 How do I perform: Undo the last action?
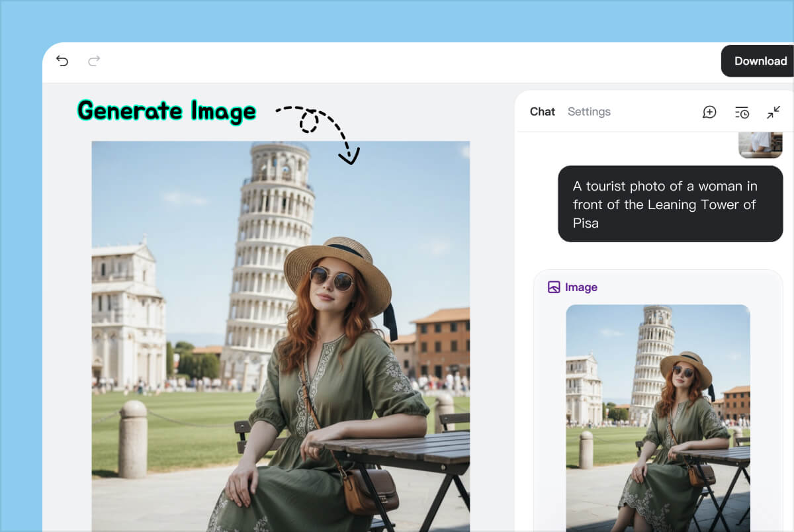click(x=62, y=60)
